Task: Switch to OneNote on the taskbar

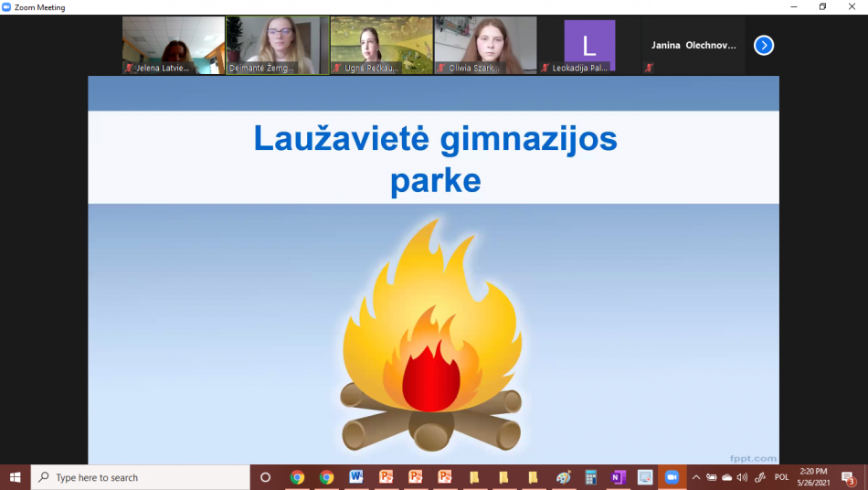Action: coord(618,477)
